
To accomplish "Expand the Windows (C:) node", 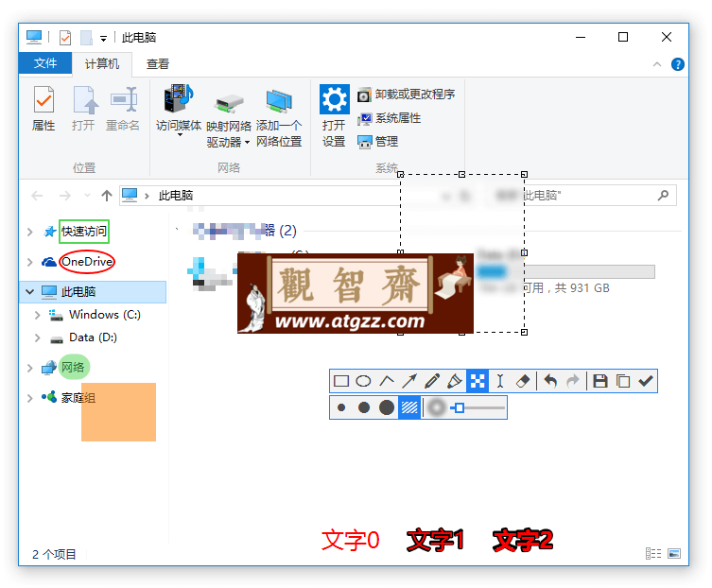I will [x=37, y=315].
